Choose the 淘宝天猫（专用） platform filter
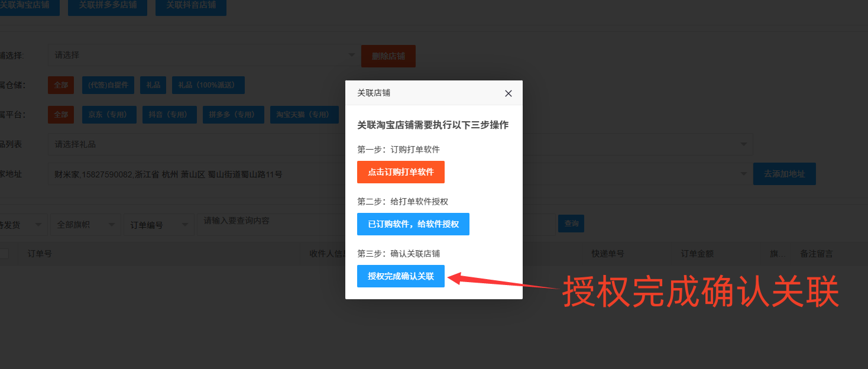This screenshot has height=369, width=868. point(304,115)
